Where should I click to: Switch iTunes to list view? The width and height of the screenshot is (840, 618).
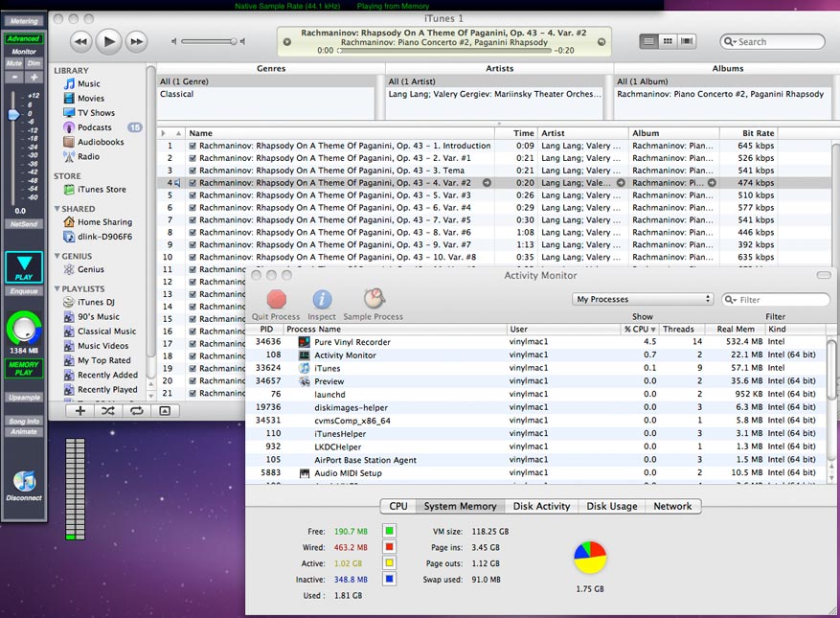click(648, 41)
